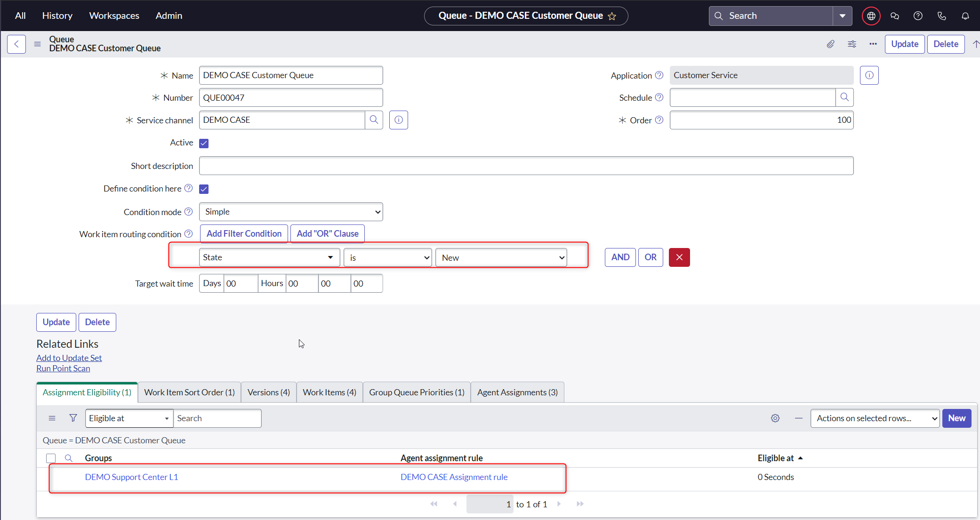Open the globe scope selector icon
The height and width of the screenshot is (520, 980).
871,16
